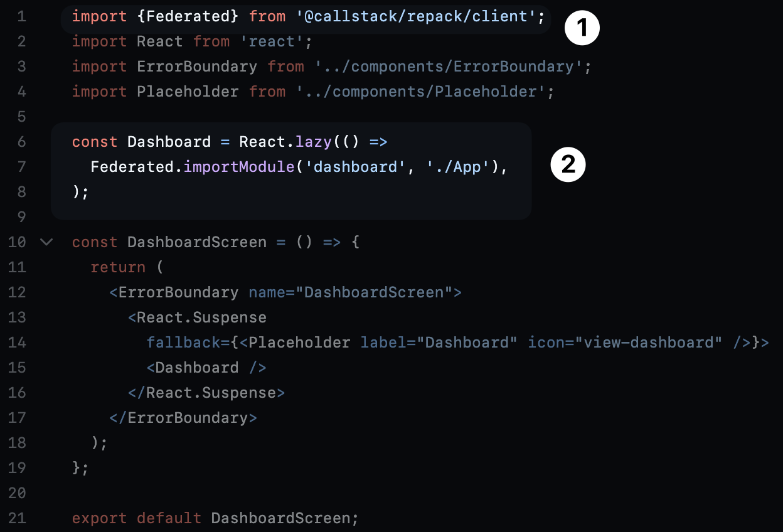Click the annotation badge numbered 1
This screenshot has height=532, width=783.
coord(582,29)
